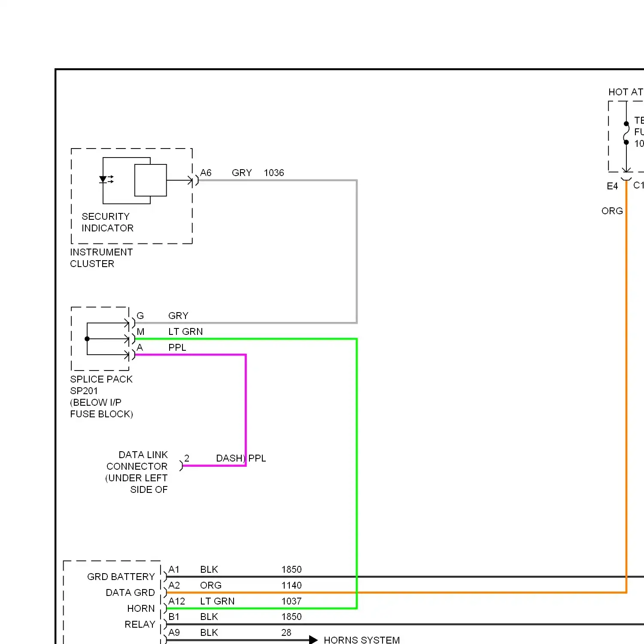The image size is (644, 644).
Task: Click the DASH) PPL wire label
Action: click(x=241, y=458)
